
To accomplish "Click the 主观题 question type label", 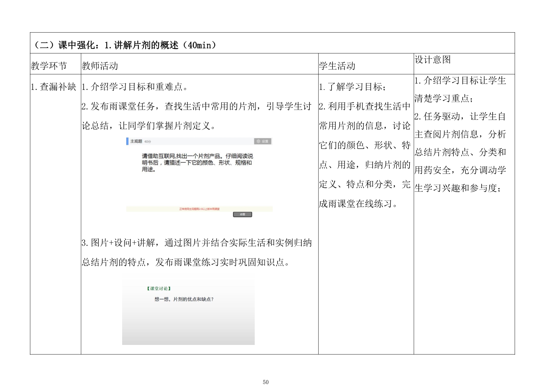I will pyautogui.click(x=136, y=141).
